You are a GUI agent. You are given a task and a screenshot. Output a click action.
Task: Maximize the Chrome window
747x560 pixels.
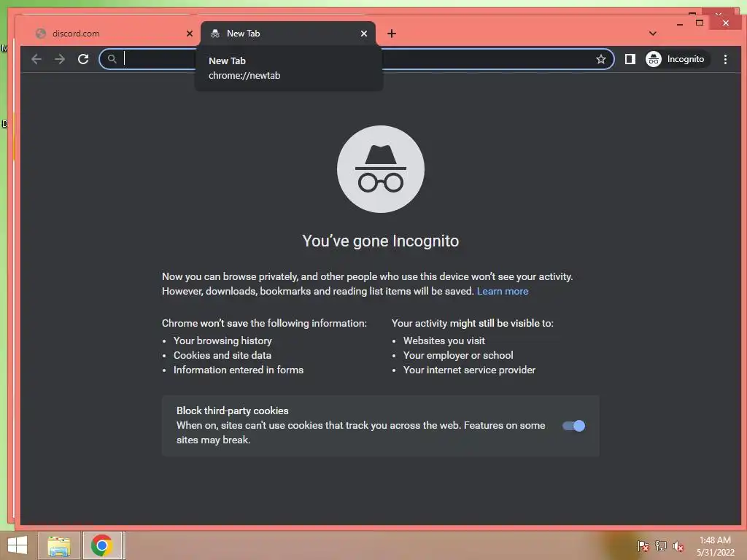700,23
